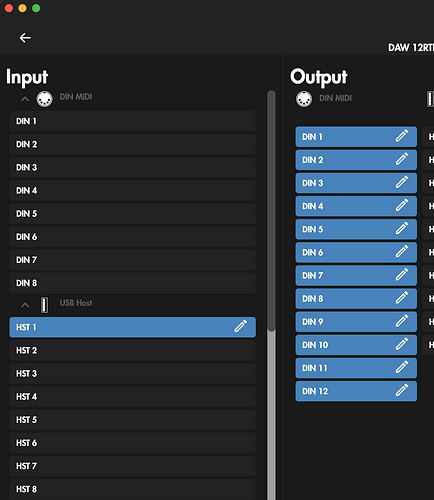Choose input HST 5
Screen dimensions: 434x500
point(133,420)
